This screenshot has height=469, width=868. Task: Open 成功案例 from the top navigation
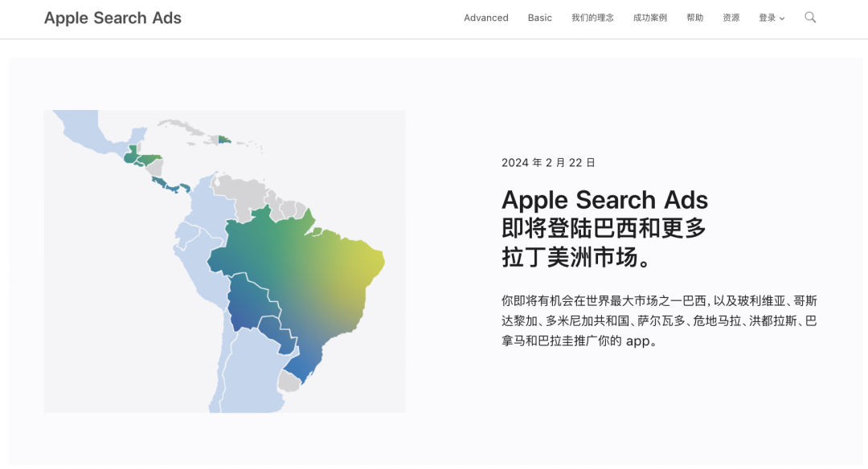pos(649,18)
